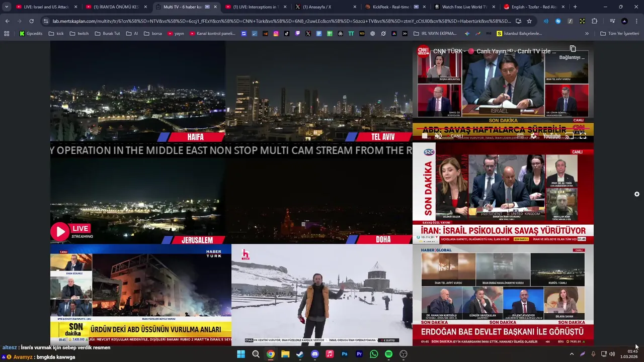Image resolution: width=644 pixels, height=362 pixels.
Task: Switch to 'LIVE: Israel and US Attack' tab
Action: coord(46,7)
